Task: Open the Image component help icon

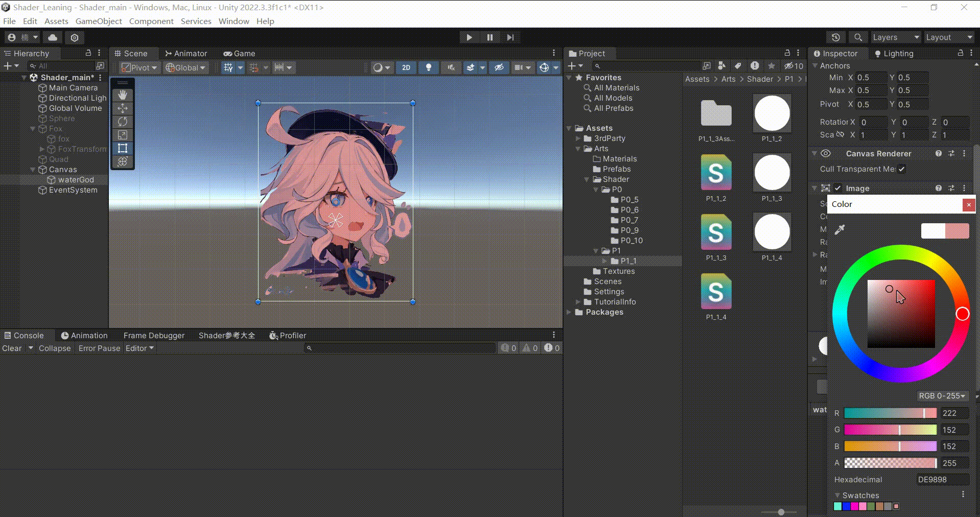Action: click(939, 188)
